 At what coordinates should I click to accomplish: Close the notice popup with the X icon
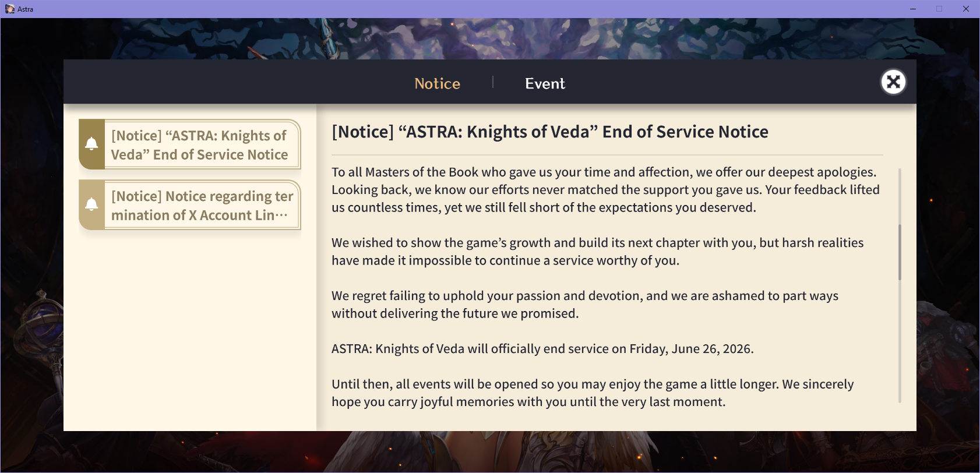click(893, 82)
